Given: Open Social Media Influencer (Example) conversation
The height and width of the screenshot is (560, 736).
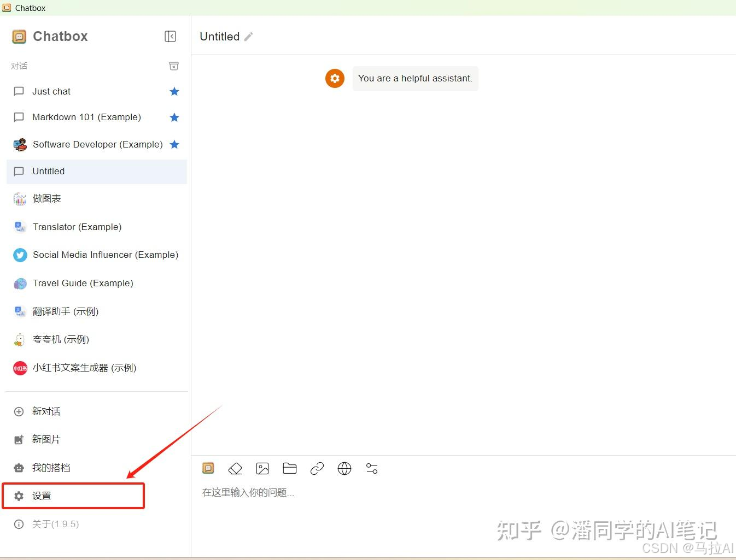Looking at the screenshot, I should [x=97, y=255].
